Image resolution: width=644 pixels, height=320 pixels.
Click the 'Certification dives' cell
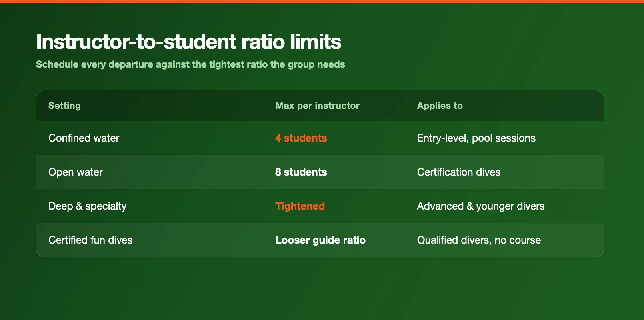click(458, 172)
